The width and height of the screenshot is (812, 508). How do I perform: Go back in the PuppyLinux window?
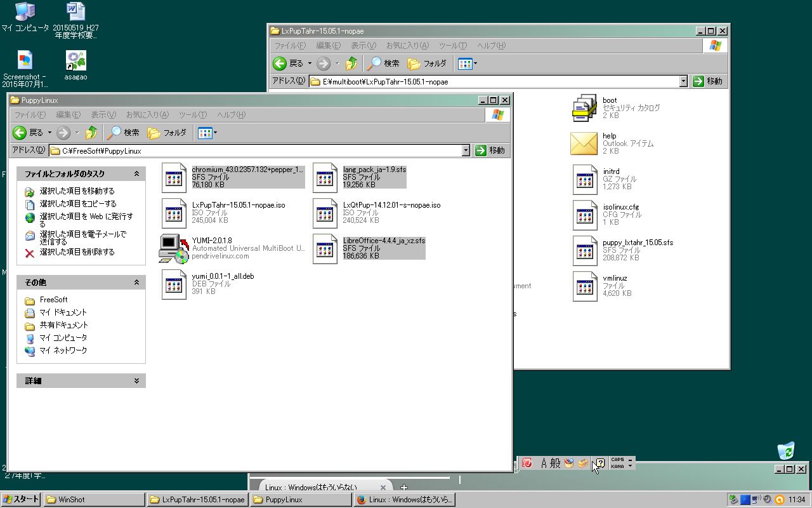tap(28, 133)
